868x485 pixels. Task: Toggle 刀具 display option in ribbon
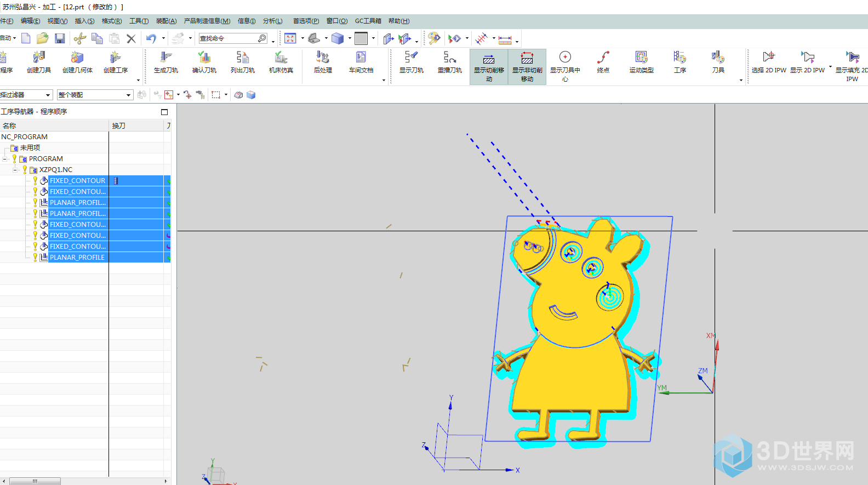click(718, 62)
